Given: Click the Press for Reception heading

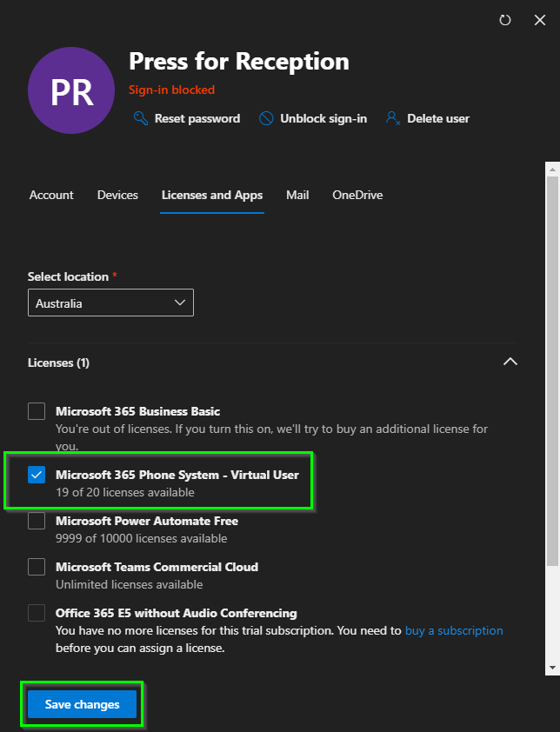Looking at the screenshot, I should pyautogui.click(x=239, y=62).
